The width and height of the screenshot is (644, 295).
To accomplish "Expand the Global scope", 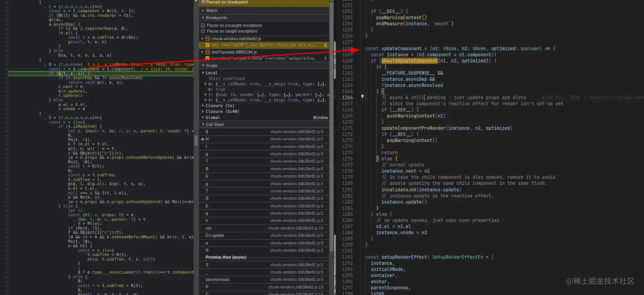I will click(x=203, y=117).
